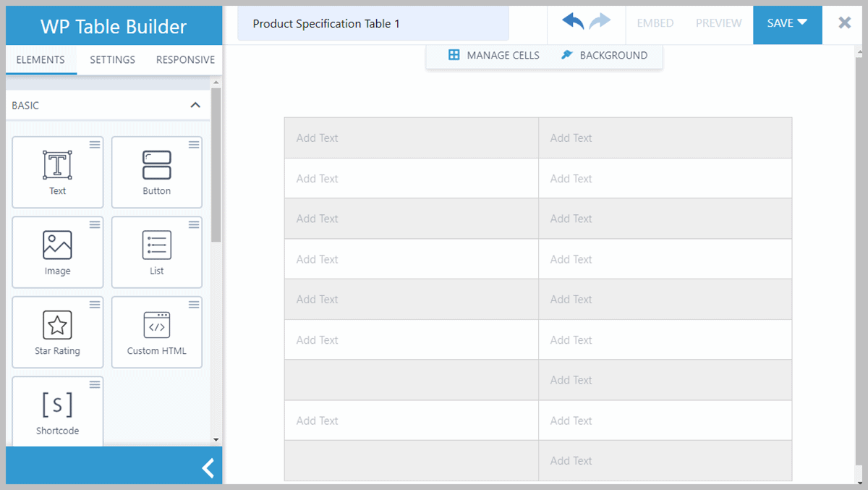The height and width of the screenshot is (490, 868).
Task: Switch to the Responsive tab
Action: [x=185, y=60]
